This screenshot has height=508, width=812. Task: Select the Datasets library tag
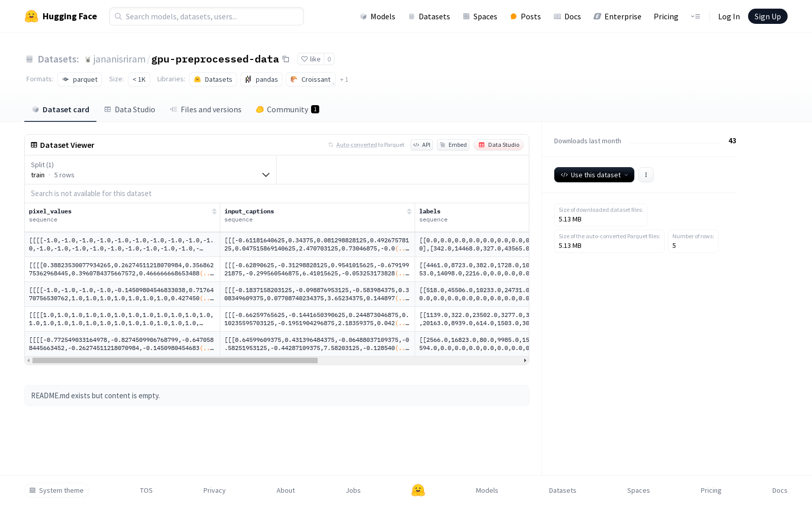(x=213, y=79)
